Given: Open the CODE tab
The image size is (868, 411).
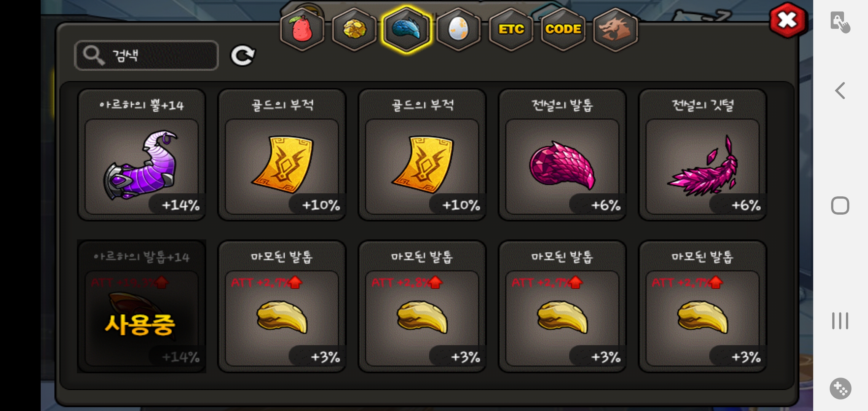Looking at the screenshot, I should [x=563, y=29].
